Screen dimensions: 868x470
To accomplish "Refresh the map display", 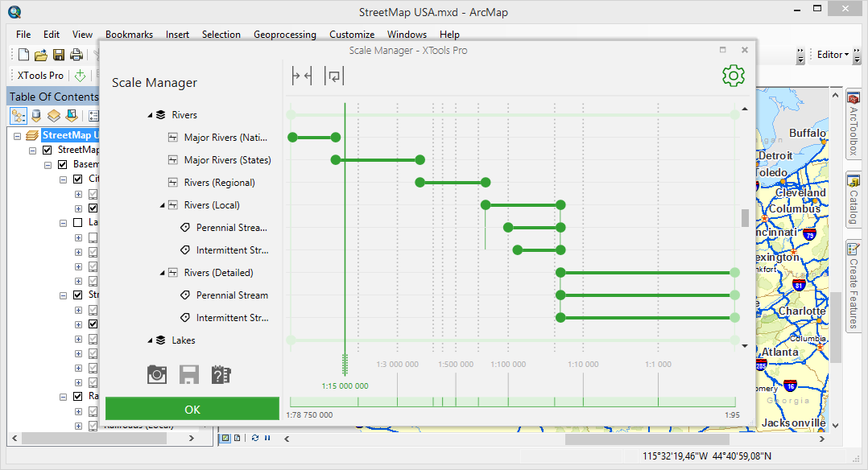I will point(255,438).
